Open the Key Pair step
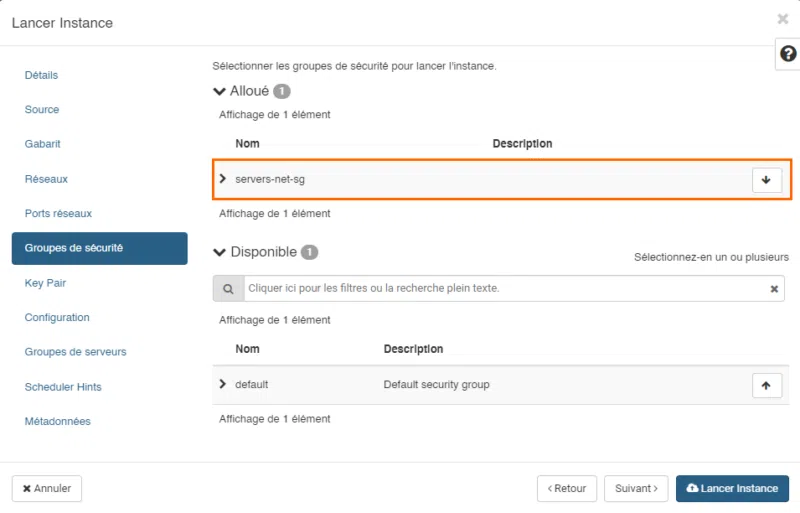This screenshot has width=800, height=513. [46, 283]
